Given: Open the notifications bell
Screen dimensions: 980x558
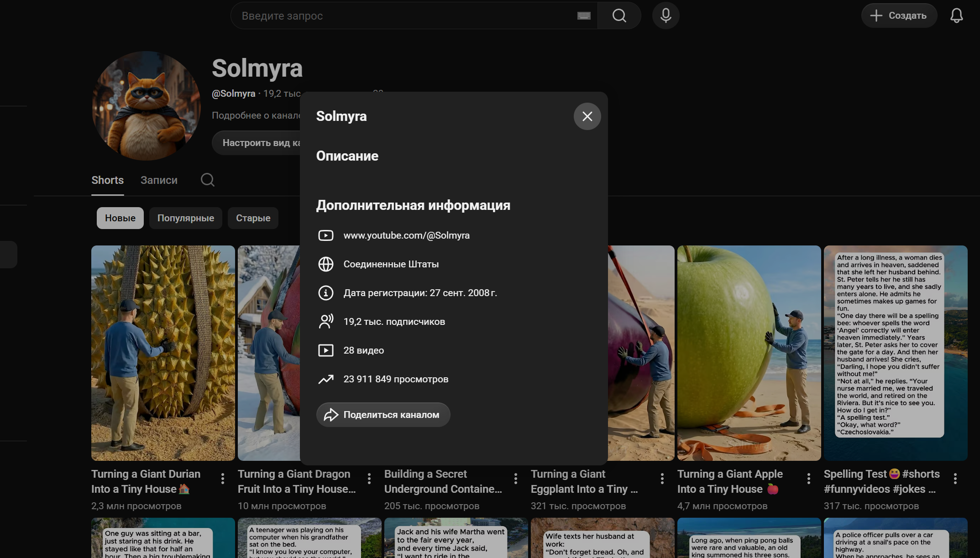Looking at the screenshot, I should pyautogui.click(x=956, y=16).
